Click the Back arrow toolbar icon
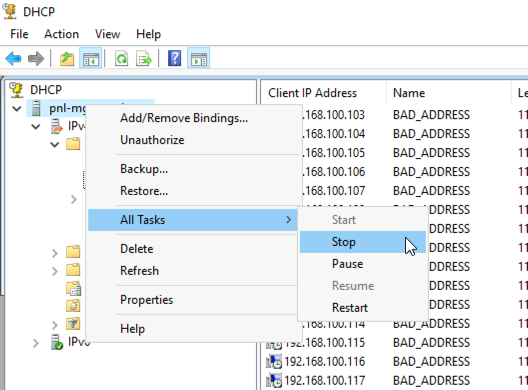 (13, 59)
